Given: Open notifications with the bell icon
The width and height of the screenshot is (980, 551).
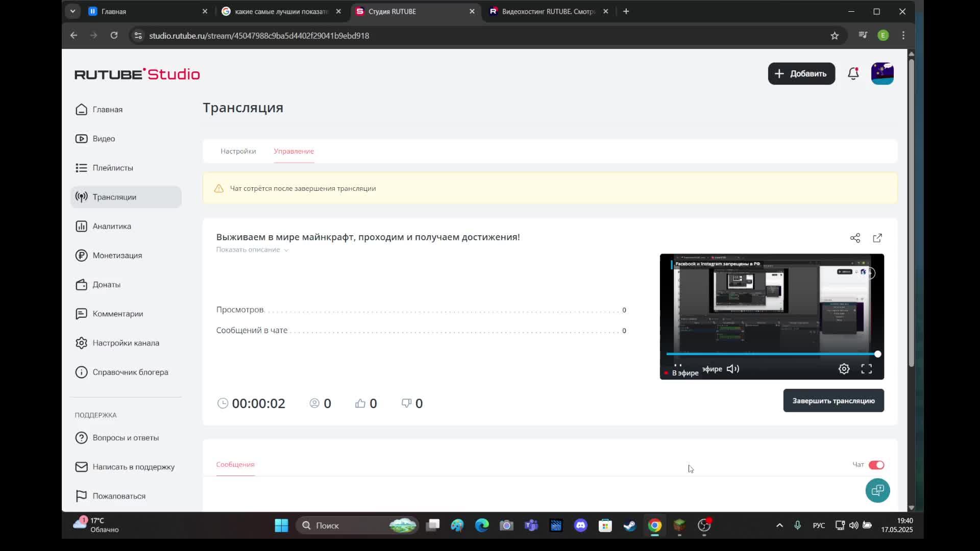Looking at the screenshot, I should click(853, 73).
